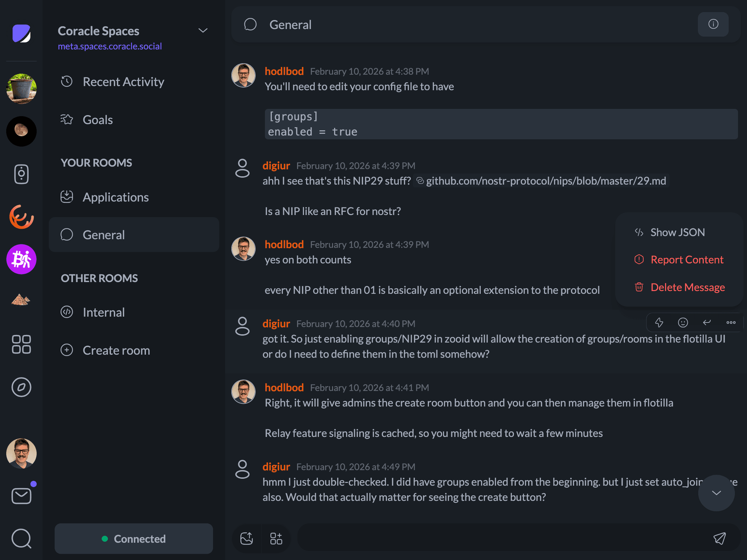The image size is (747, 560).
Task: Click the zap lightning icon on message
Action: pos(659,323)
